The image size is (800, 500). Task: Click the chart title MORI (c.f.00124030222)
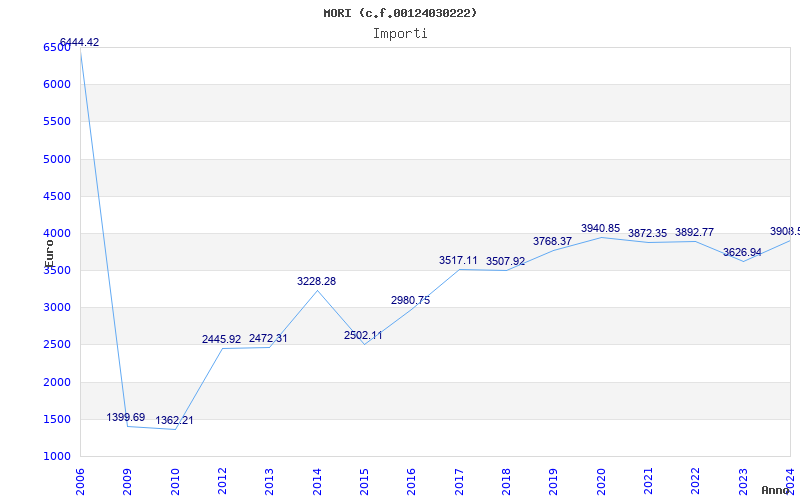point(400,13)
